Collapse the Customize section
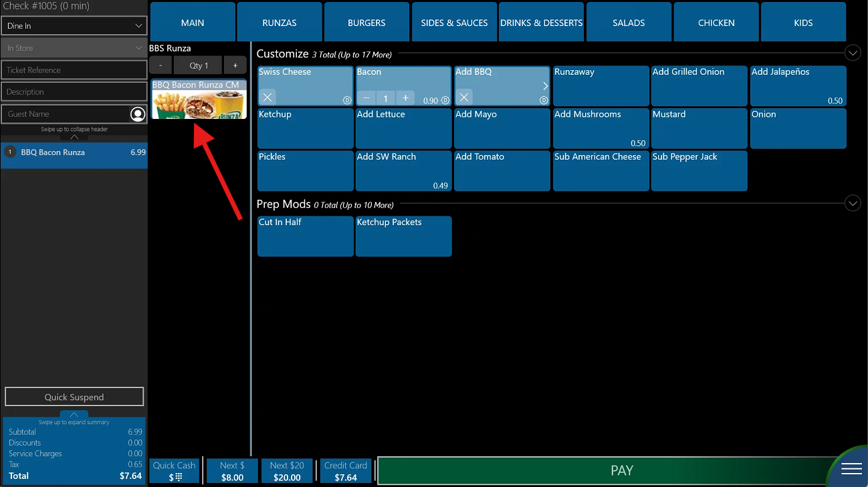868x487 pixels. pos(853,53)
